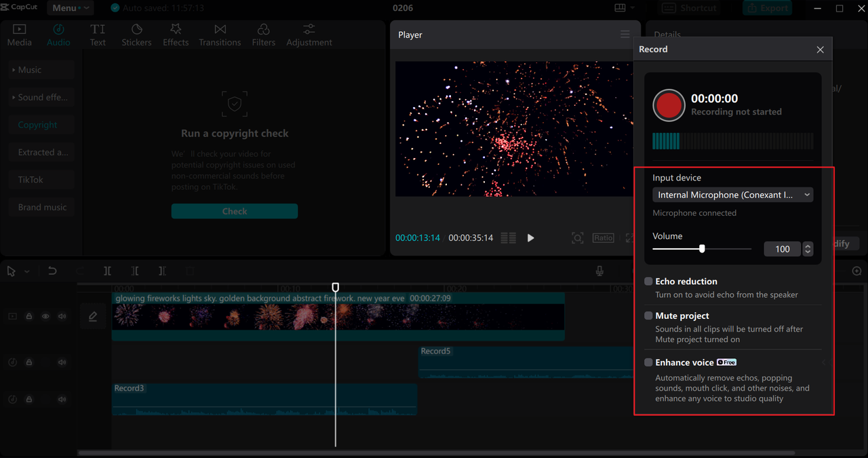
Task: Open the Text tab
Action: click(98, 35)
